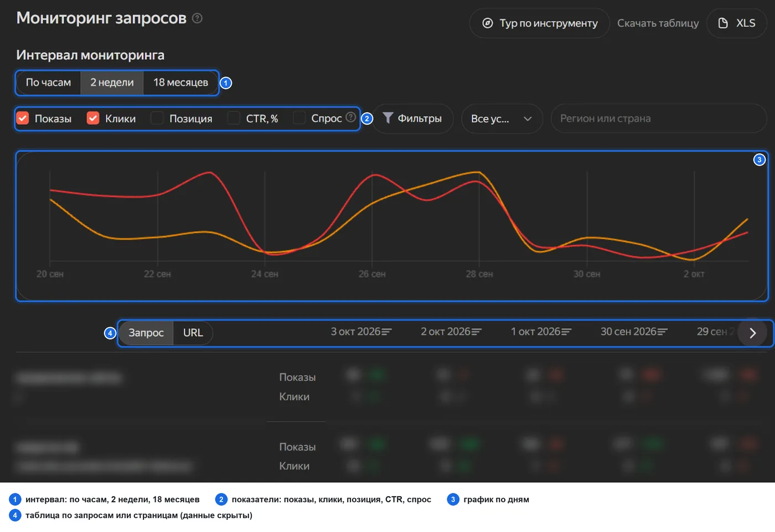Expand the Все ус... devices dropdown
The width and height of the screenshot is (775, 532).
point(502,118)
